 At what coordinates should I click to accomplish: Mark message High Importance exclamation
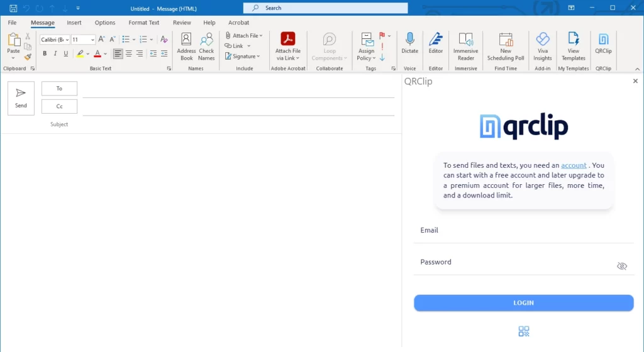(x=382, y=47)
